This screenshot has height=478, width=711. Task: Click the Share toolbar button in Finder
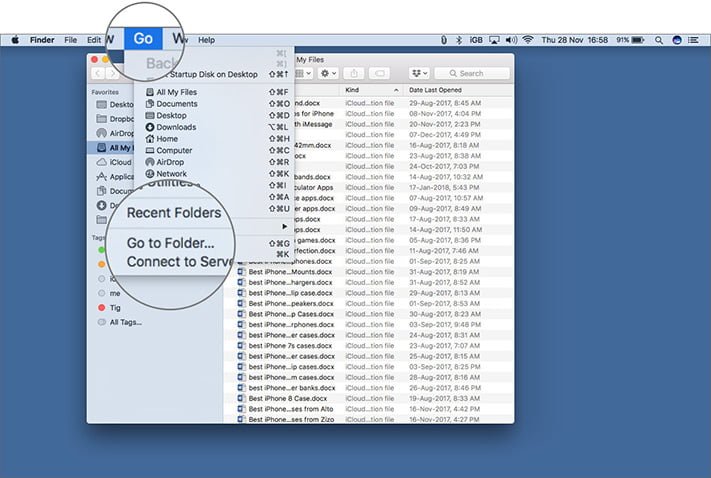pyautogui.click(x=354, y=73)
